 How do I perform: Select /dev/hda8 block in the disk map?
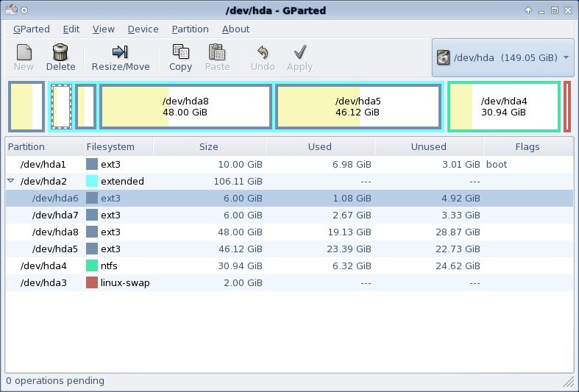click(185, 107)
